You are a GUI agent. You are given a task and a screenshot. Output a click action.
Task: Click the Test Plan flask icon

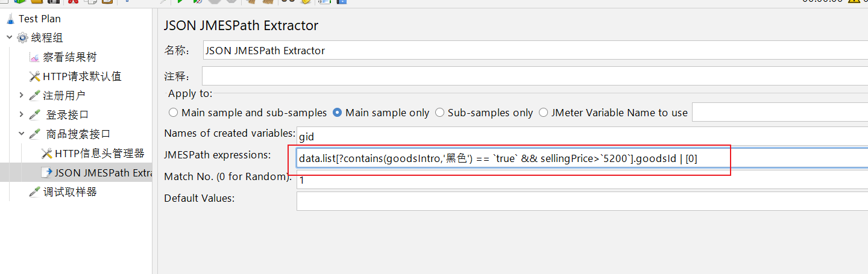click(x=10, y=19)
